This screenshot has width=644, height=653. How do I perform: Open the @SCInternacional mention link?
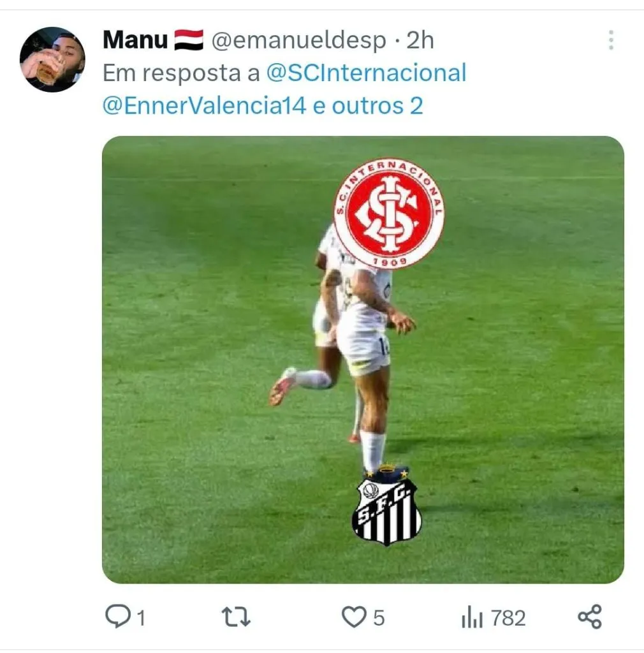pyautogui.click(x=366, y=73)
